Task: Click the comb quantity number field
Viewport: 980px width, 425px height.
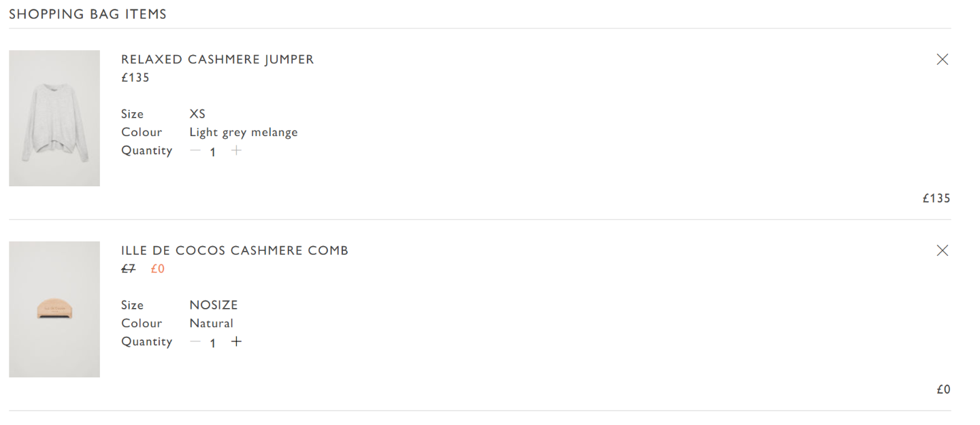Action: (x=213, y=343)
